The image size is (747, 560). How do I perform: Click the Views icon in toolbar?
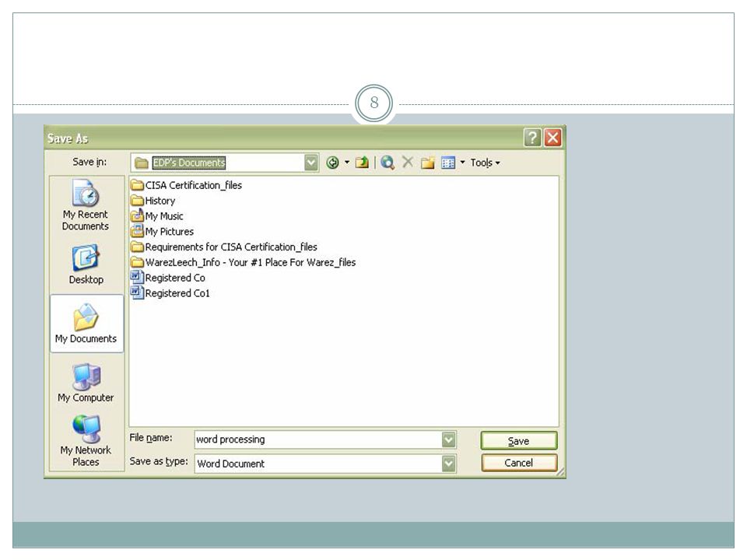pyautogui.click(x=448, y=163)
